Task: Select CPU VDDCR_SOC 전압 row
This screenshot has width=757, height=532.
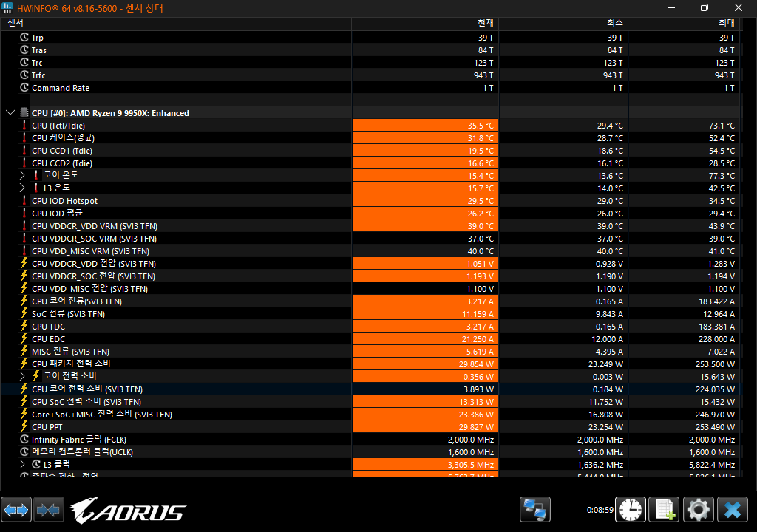Action: [x=370, y=276]
